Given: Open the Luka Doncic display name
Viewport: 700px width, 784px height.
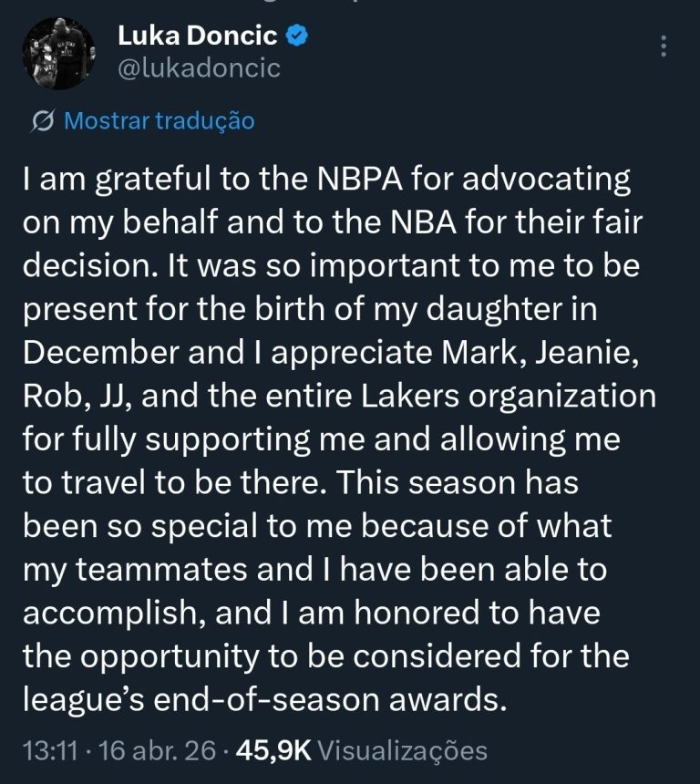Looking at the screenshot, I should click(x=197, y=36).
